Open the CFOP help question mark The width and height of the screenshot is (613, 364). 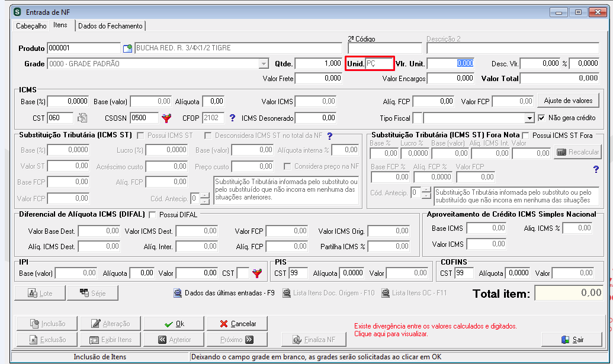(232, 118)
